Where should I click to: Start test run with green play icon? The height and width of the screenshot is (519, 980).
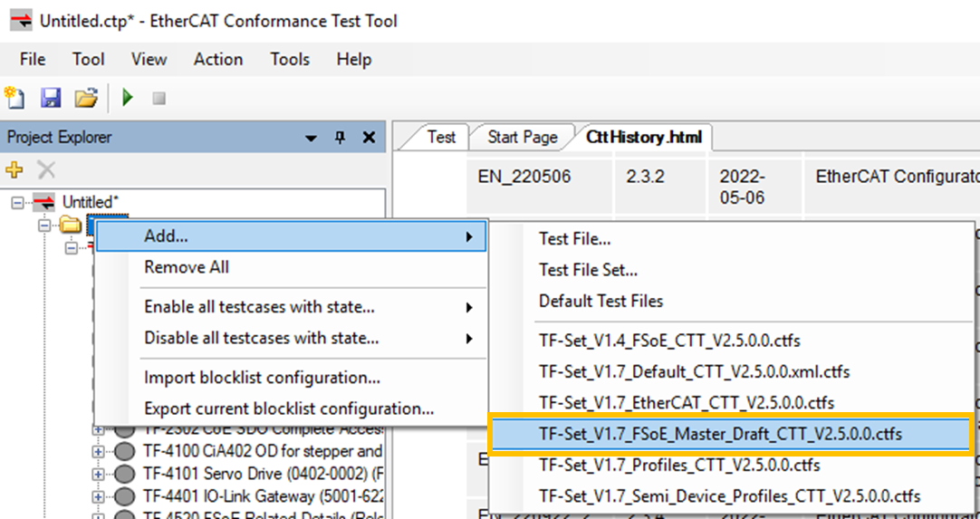coord(128,98)
